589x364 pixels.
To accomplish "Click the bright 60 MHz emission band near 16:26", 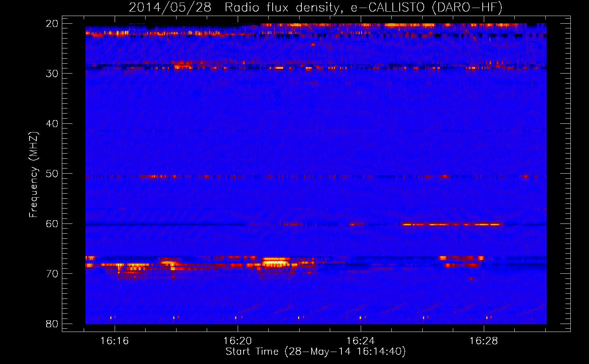I will coord(452,224).
